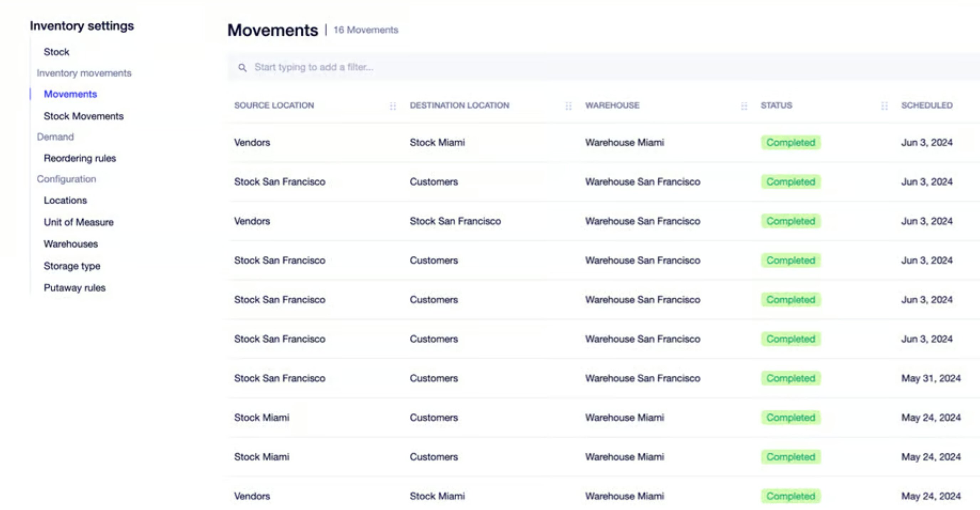Screen dimensions: 980x510
Task: Navigate to Unit of Measure
Action: [x=79, y=222]
